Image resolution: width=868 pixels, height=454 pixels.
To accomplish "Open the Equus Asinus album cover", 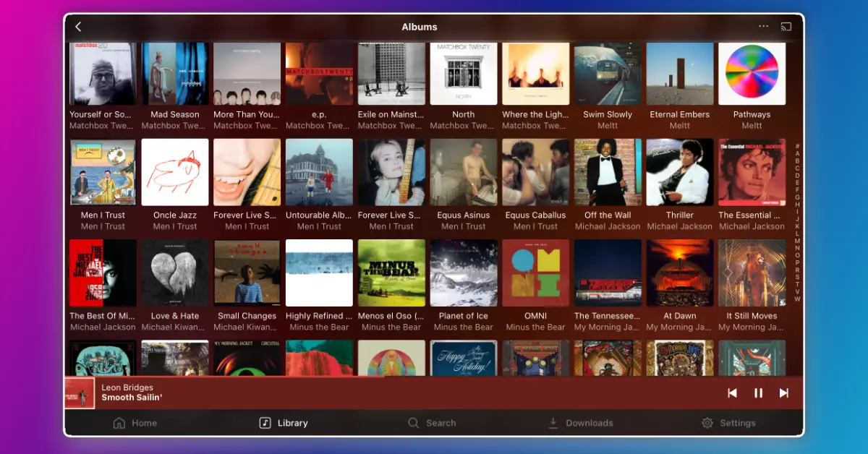I will 464,172.
